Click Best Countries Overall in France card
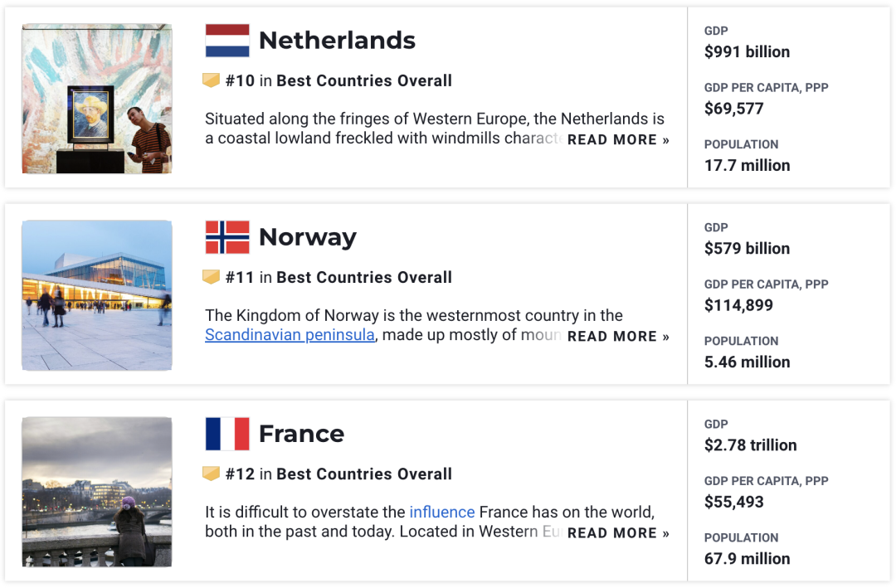This screenshot has width=896, height=588. click(364, 474)
